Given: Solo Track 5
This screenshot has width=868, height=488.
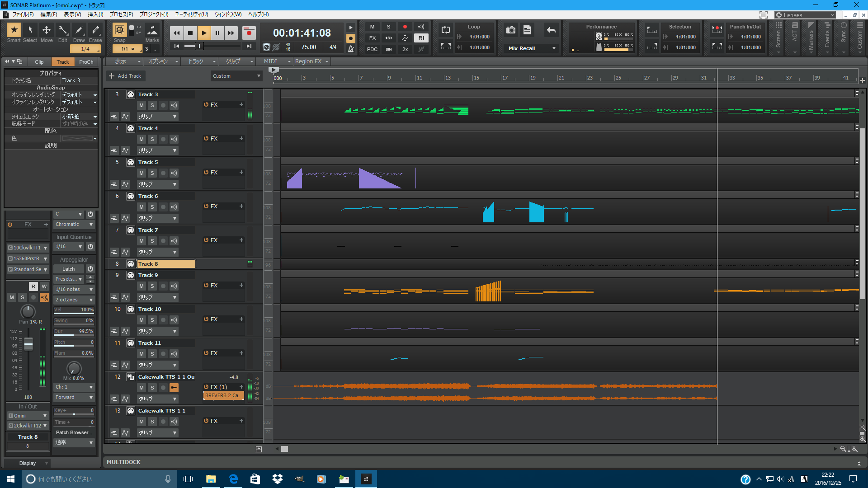Looking at the screenshot, I should click(x=152, y=173).
